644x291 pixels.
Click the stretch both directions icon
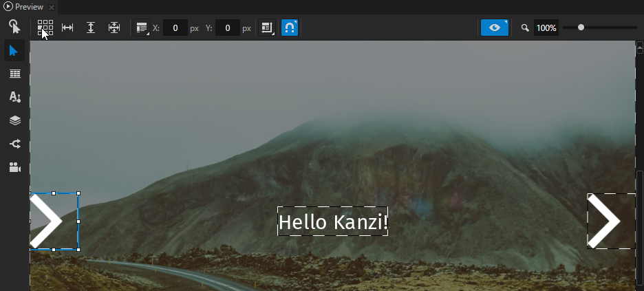pos(114,28)
